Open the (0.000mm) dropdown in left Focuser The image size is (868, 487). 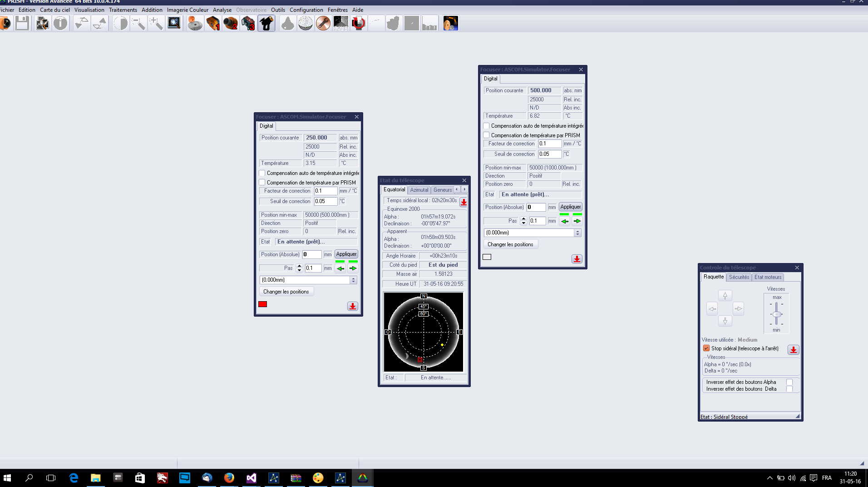[x=353, y=280]
